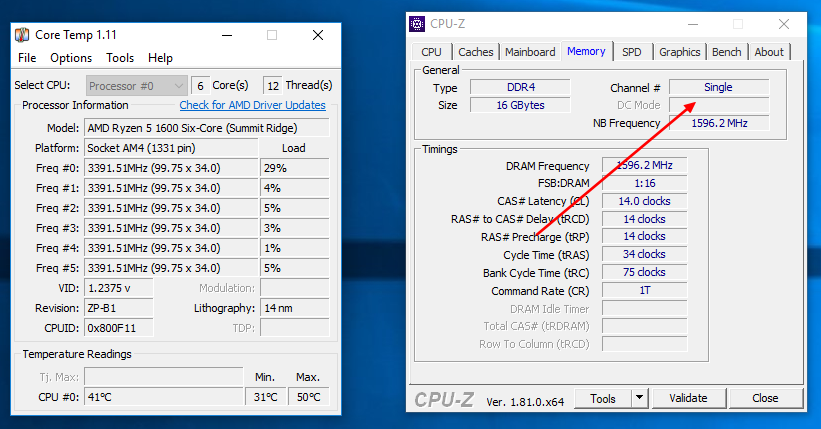Click the memory Type value DDR4
The width and height of the screenshot is (821, 429).
[x=520, y=87]
